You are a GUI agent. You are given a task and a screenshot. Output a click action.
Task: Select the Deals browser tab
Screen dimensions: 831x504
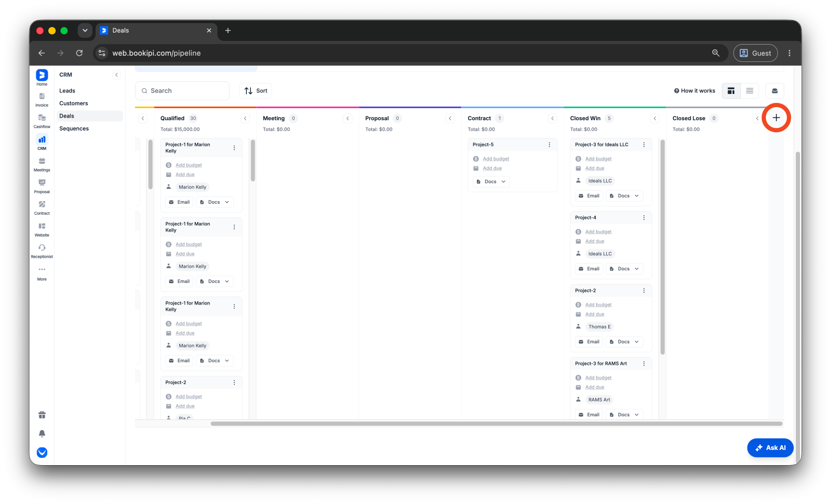(156, 30)
